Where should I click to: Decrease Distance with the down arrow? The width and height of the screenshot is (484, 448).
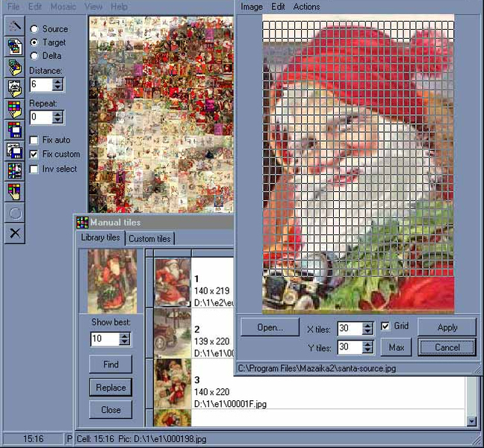(58, 87)
